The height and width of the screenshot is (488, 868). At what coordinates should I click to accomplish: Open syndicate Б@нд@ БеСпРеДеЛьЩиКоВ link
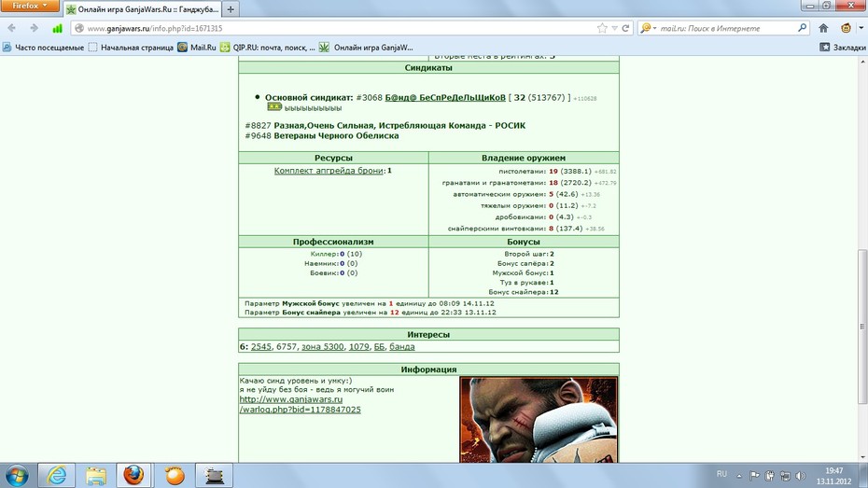click(x=445, y=97)
